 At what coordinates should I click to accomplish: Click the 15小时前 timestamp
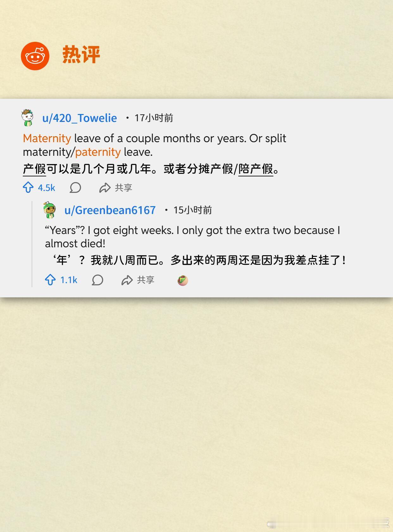point(193,210)
